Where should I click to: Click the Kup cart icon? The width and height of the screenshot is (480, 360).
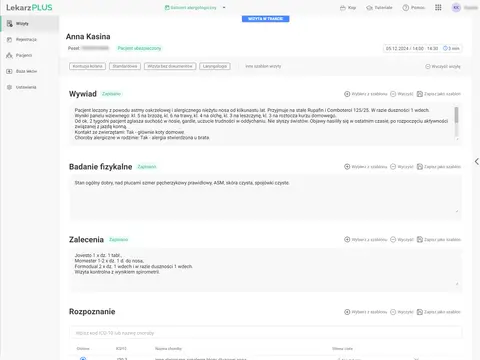348,8
